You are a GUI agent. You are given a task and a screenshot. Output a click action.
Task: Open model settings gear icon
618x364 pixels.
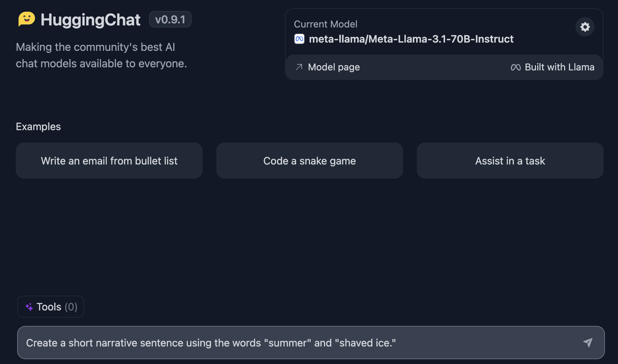point(585,27)
